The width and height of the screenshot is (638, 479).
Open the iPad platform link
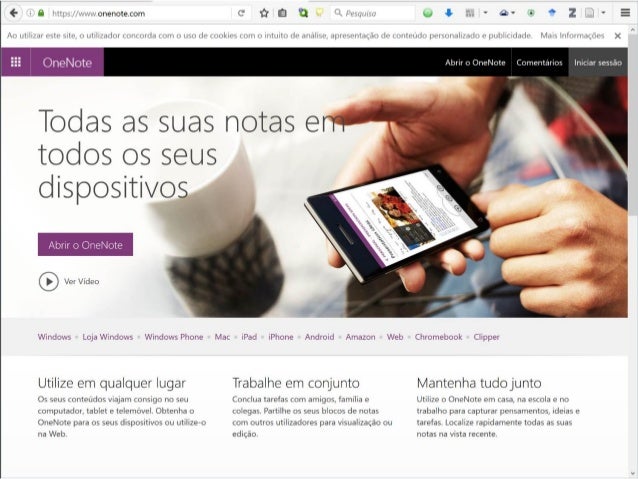pos(249,337)
